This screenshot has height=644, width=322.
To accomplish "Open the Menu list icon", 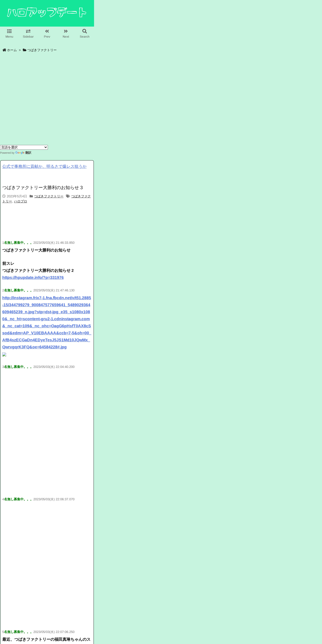I will pos(9,31).
